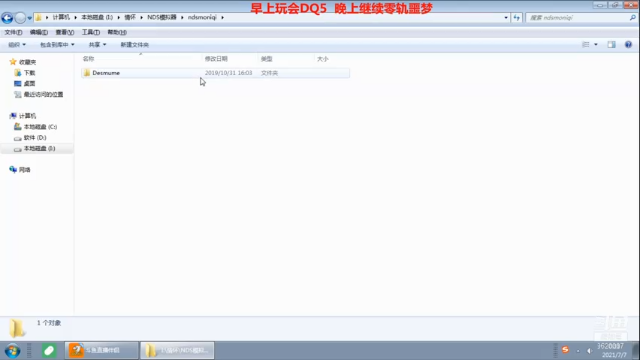The image size is (640, 360).
Task: Click the magnifier search icon
Action: click(632, 18)
